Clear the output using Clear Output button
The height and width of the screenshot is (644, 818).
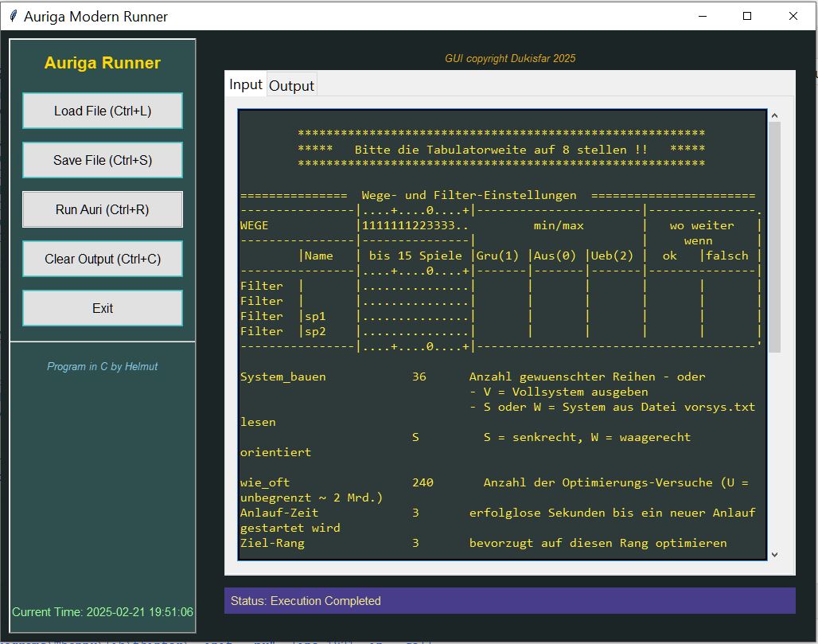[102, 259]
